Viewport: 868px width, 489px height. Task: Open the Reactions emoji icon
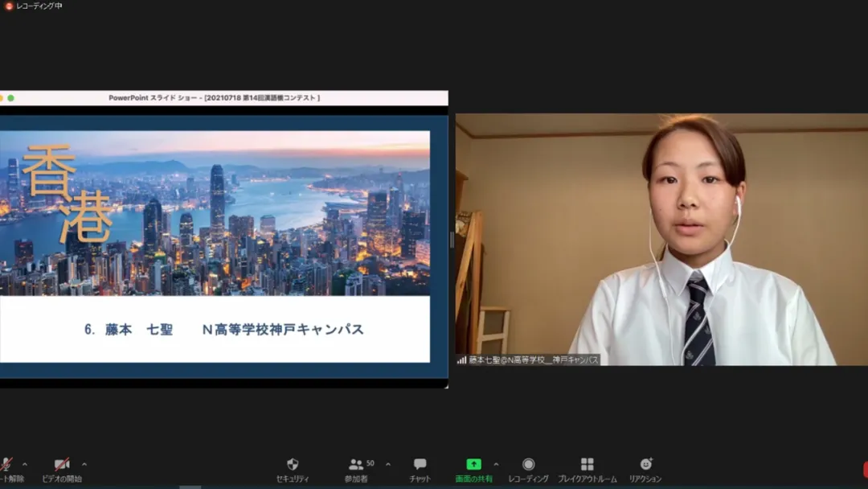[x=645, y=464]
